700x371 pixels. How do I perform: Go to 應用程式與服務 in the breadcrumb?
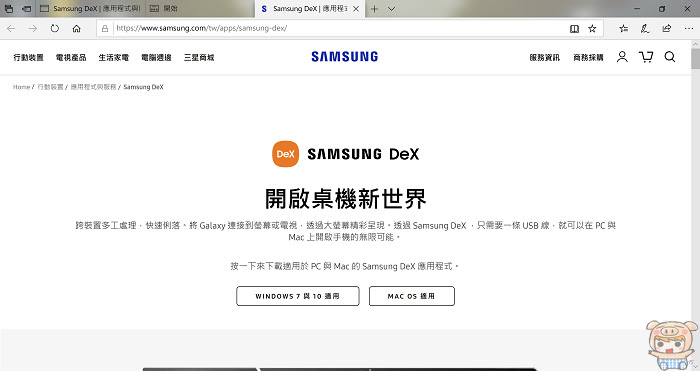pyautogui.click(x=93, y=87)
